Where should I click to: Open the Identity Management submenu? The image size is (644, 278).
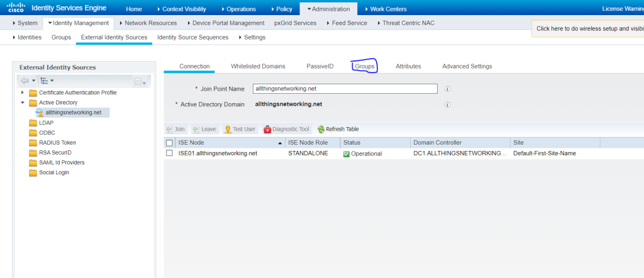pyautogui.click(x=78, y=23)
